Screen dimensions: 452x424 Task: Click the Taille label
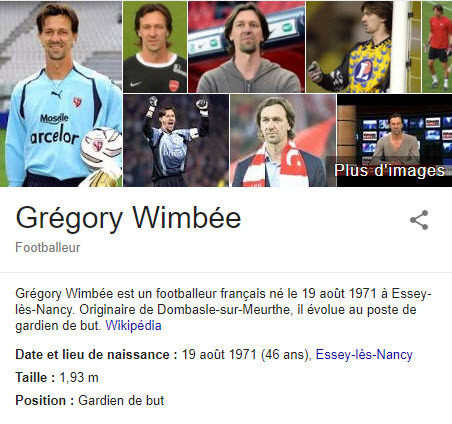pyautogui.click(x=35, y=377)
